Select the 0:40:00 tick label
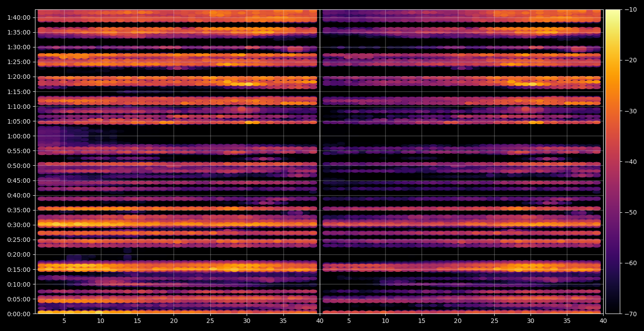Viewport: 644px width, 331px height. click(19, 195)
